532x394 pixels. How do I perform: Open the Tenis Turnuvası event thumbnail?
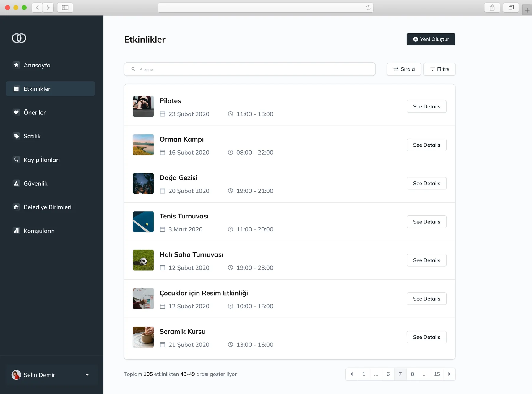(x=143, y=222)
